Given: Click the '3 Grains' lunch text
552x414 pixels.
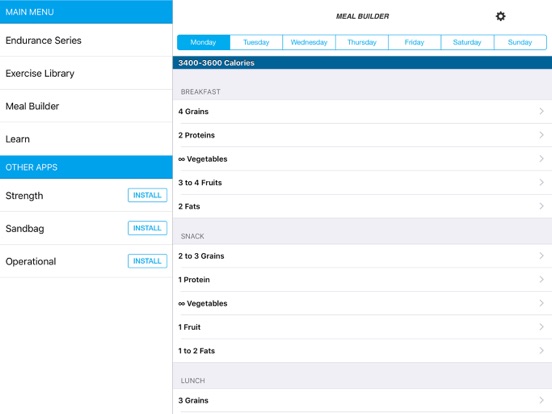Looking at the screenshot, I should [x=193, y=400].
